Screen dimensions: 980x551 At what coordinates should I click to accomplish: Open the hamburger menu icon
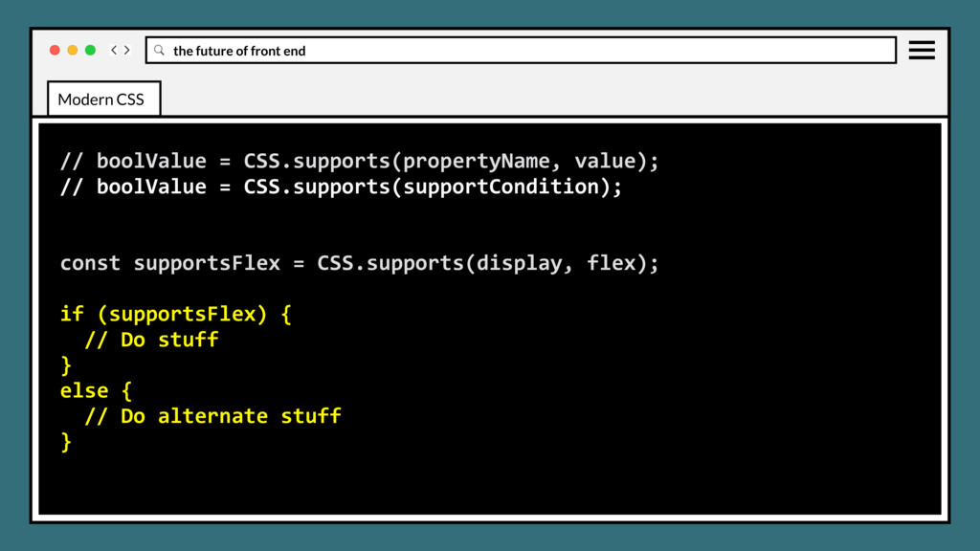[922, 51]
